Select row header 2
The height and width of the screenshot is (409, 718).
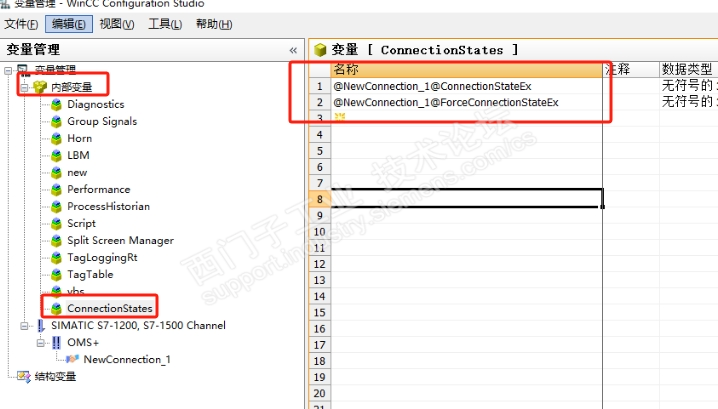click(320, 102)
